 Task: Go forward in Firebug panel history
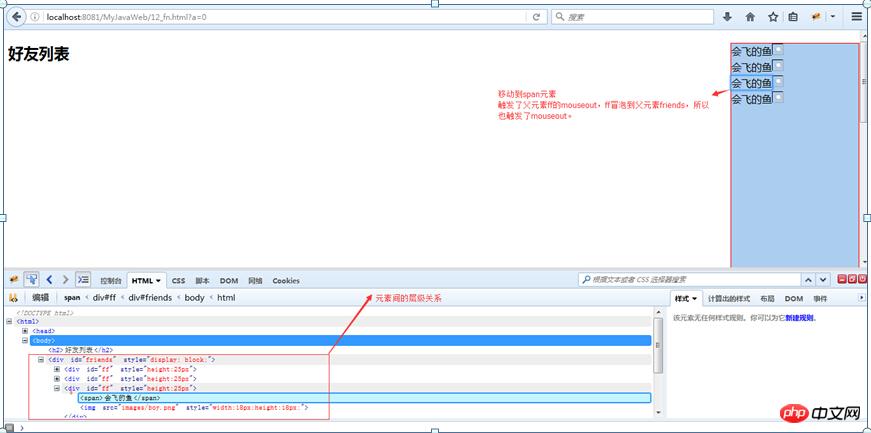click(66, 279)
